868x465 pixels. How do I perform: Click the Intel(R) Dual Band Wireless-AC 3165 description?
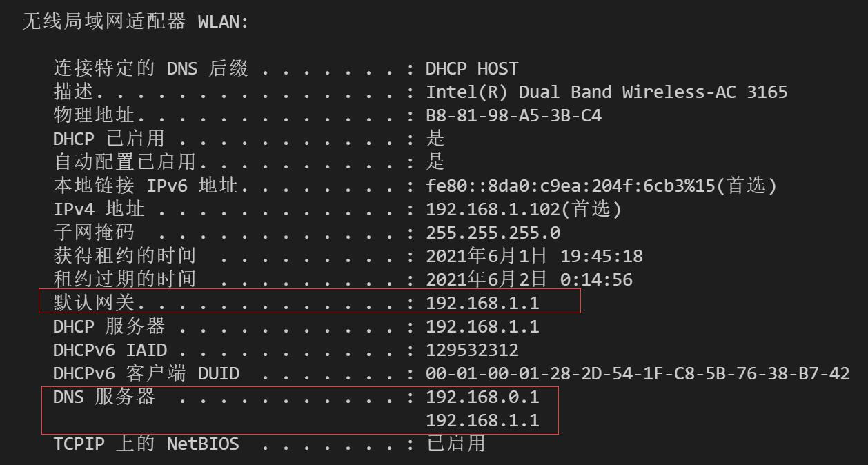[606, 92]
